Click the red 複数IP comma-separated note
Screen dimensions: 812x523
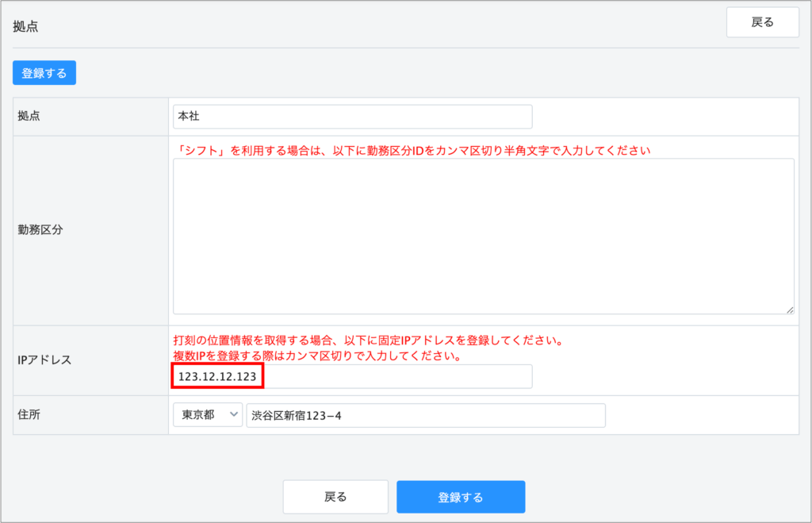317,356
